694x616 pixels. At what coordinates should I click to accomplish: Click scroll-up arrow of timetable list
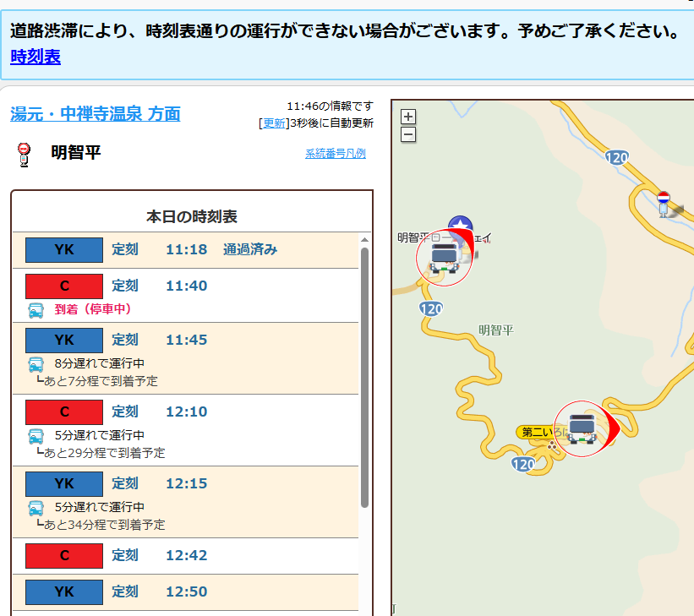[x=364, y=240]
